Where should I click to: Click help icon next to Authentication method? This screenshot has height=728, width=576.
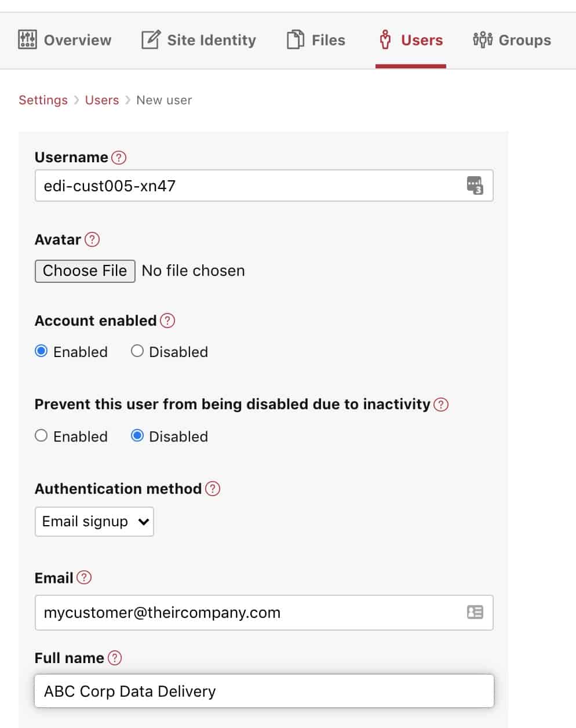[x=213, y=489]
